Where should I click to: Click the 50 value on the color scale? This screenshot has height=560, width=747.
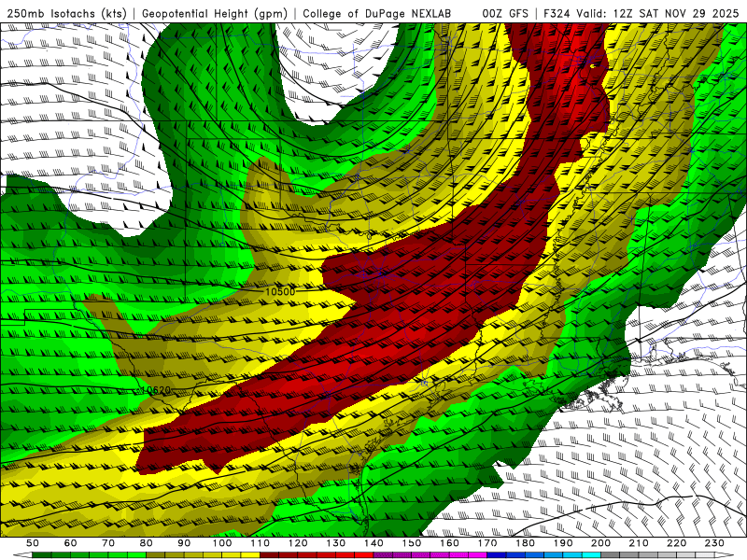point(33,543)
